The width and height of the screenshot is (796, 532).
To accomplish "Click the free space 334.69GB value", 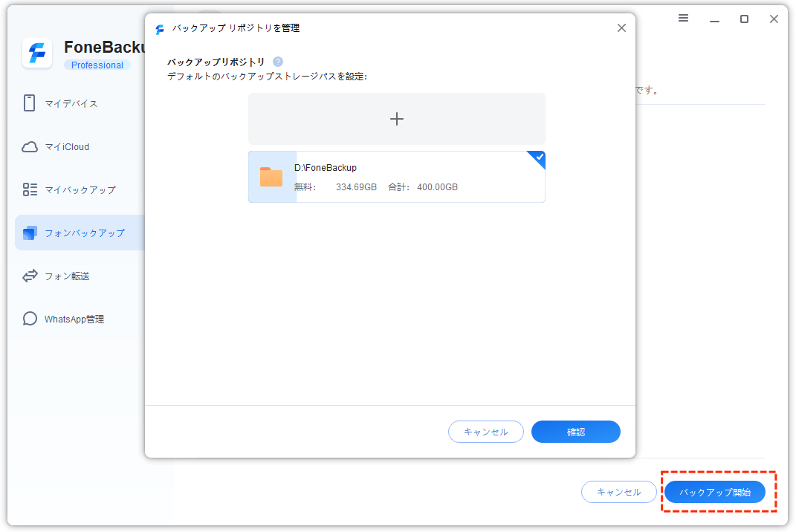I will pyautogui.click(x=356, y=187).
